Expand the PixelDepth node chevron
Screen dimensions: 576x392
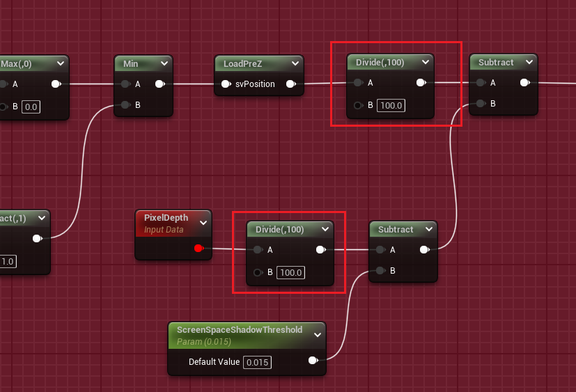coord(203,223)
